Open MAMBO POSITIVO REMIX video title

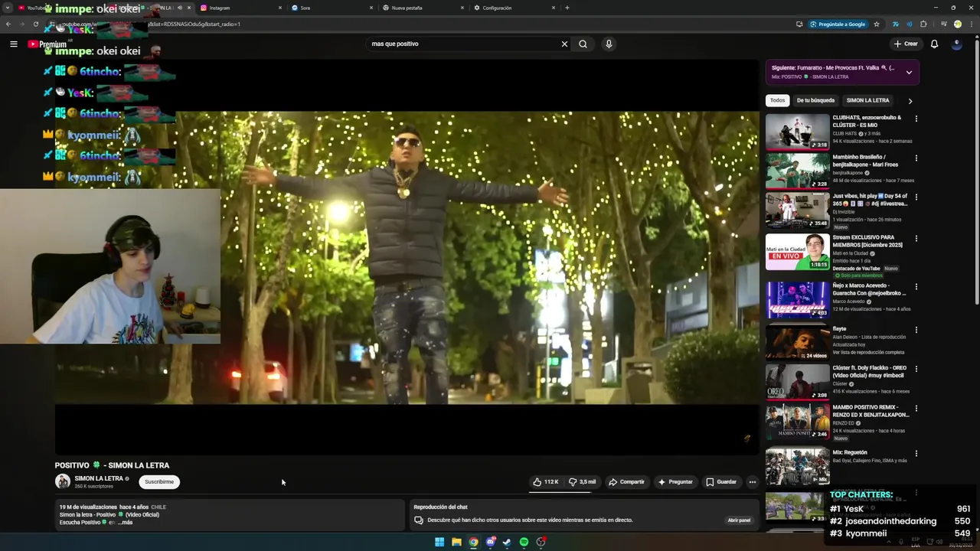(871, 411)
